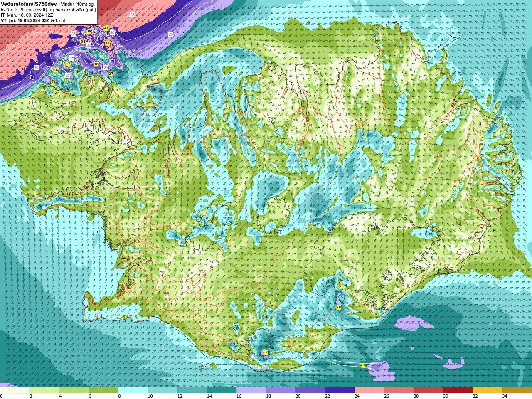This screenshot has height=399, width=532.
Task: Click the "IT: Mán. 18. 03. 2024 12Z" line
Action: (27, 15)
